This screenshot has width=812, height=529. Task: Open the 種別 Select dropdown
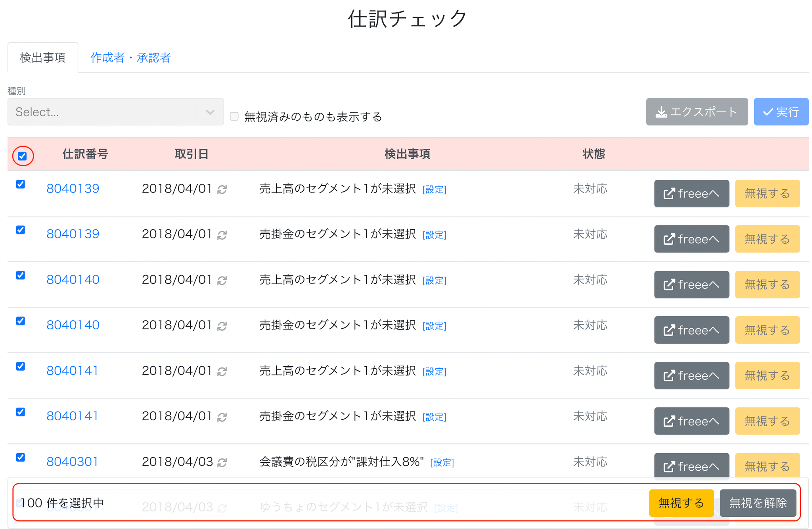115,112
